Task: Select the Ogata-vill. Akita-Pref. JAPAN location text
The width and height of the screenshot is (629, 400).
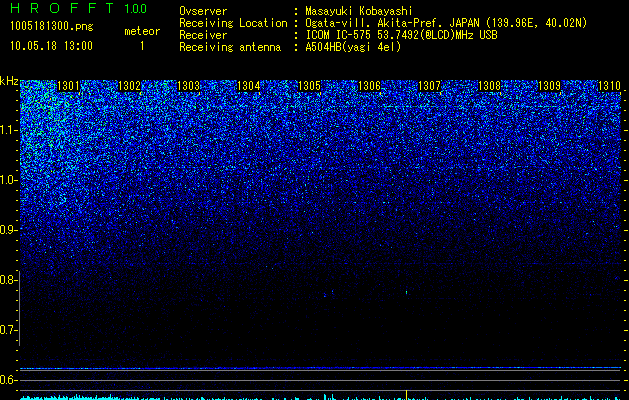Action: (x=446, y=23)
